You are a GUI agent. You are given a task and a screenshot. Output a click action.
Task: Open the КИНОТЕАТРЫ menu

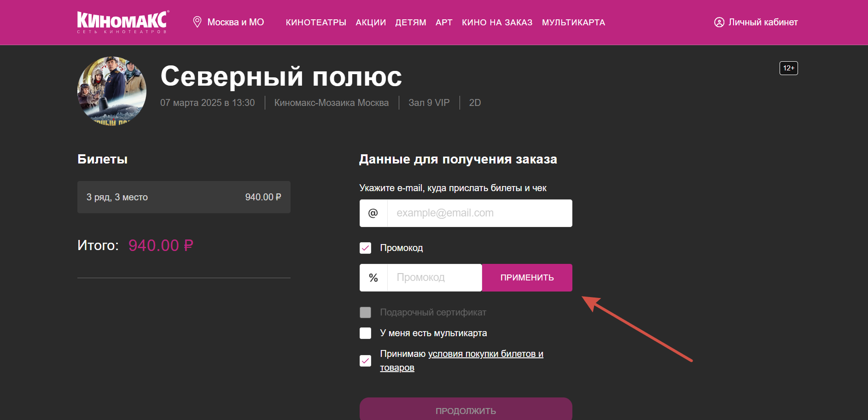click(x=316, y=22)
